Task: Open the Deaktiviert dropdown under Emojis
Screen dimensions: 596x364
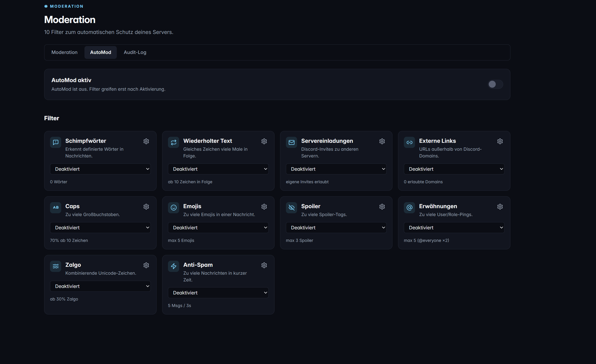Action: click(218, 227)
